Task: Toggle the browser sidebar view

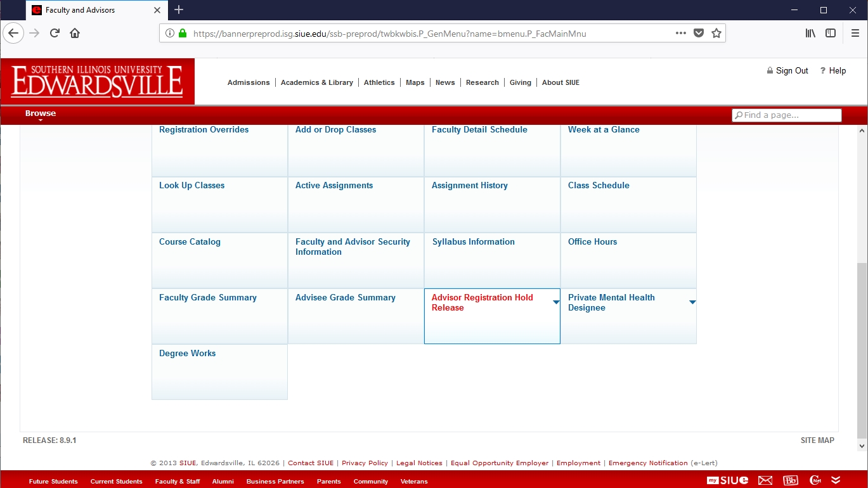Action: [831, 34]
